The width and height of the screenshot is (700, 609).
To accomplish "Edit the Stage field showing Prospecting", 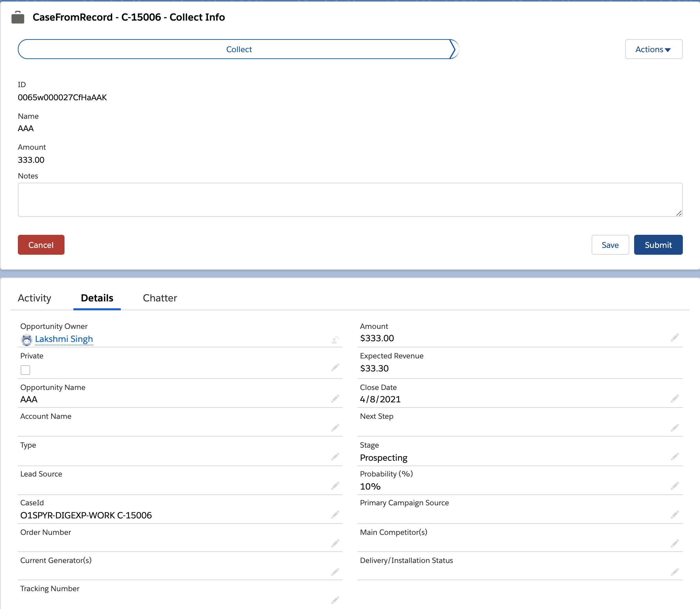I will pyautogui.click(x=674, y=457).
